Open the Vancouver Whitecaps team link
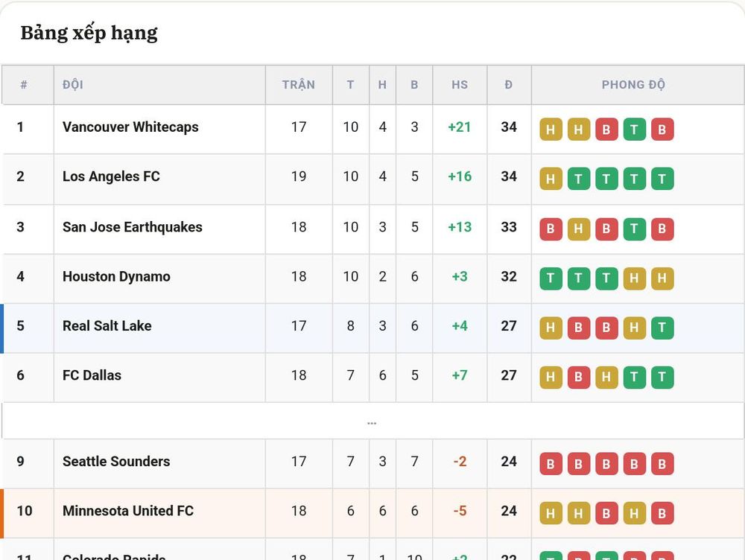Viewport: 745px width, 560px height. point(130,127)
